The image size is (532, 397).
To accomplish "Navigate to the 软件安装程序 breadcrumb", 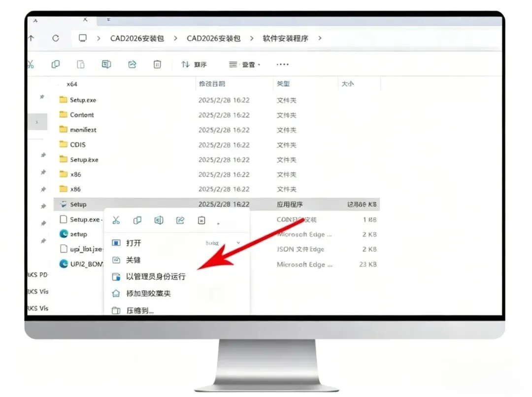I will pyautogui.click(x=285, y=38).
